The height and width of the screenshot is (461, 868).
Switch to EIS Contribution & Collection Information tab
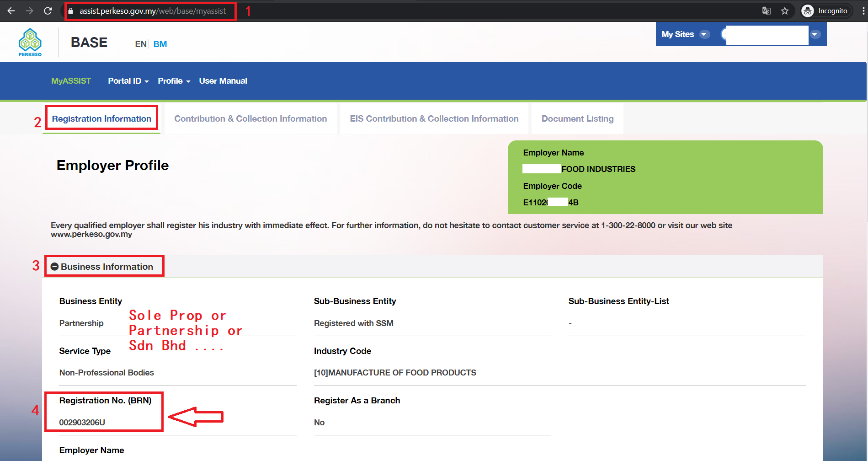[434, 119]
